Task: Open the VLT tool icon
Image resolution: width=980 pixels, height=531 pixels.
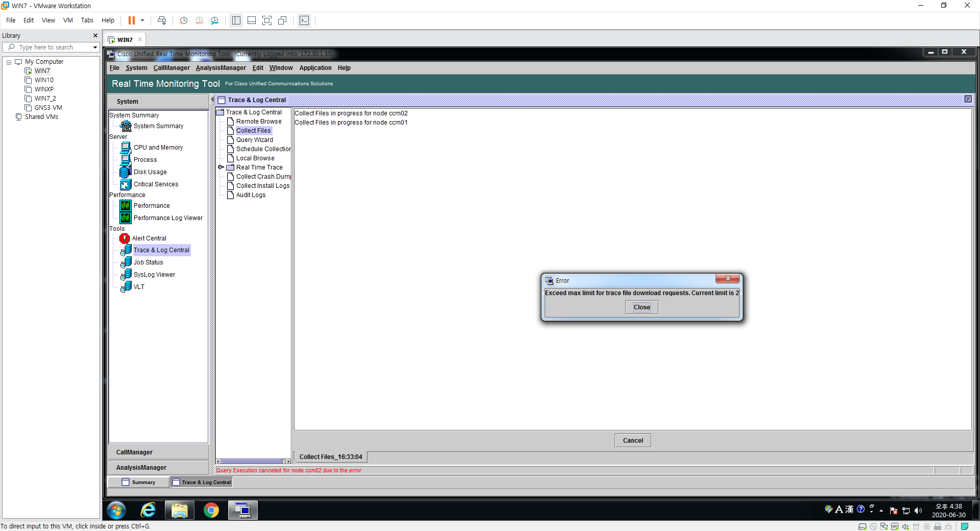Action: (126, 287)
